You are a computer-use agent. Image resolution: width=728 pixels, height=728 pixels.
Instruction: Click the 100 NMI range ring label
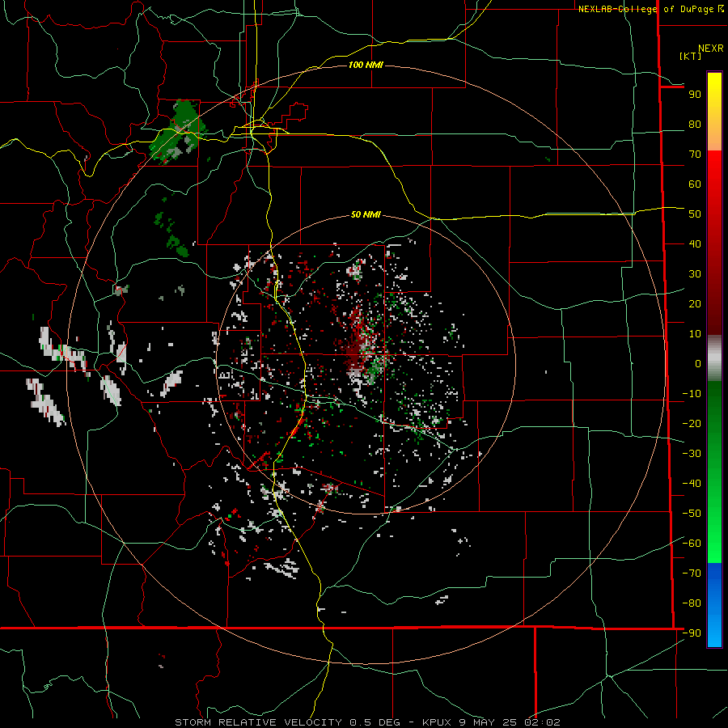click(366, 65)
